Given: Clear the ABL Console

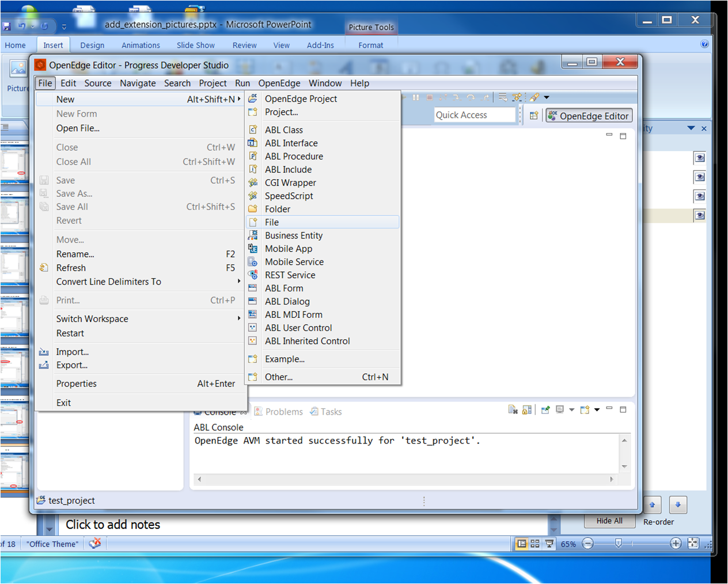Looking at the screenshot, I should 512,409.
